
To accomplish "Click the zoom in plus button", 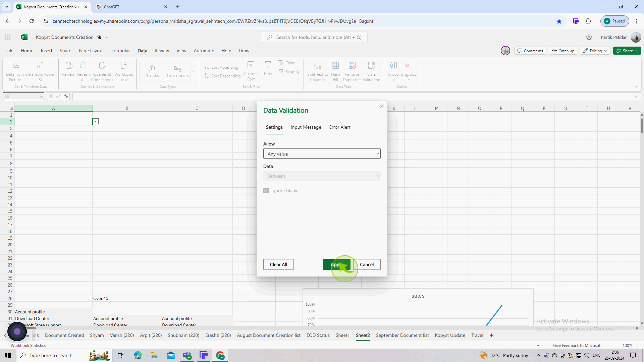I will [638, 345].
